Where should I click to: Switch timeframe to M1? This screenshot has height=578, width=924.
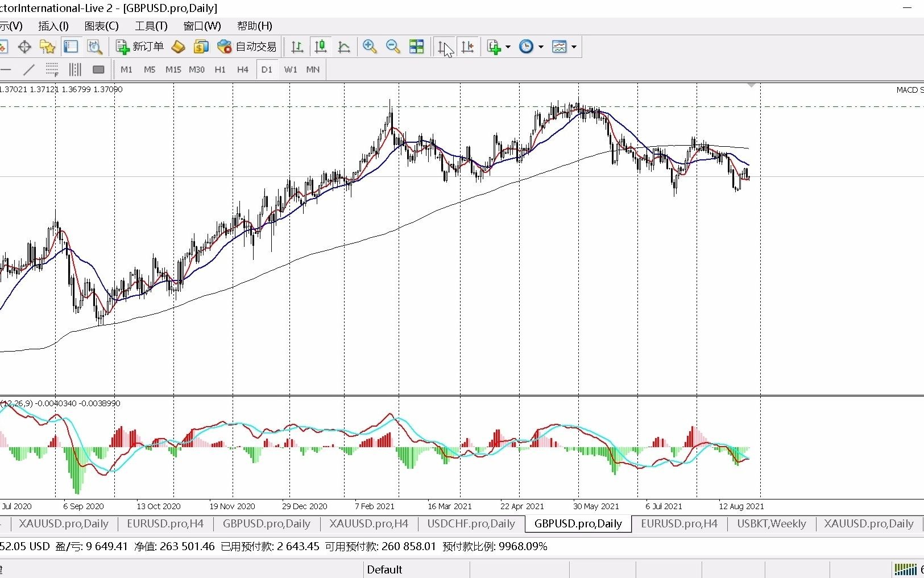point(126,69)
